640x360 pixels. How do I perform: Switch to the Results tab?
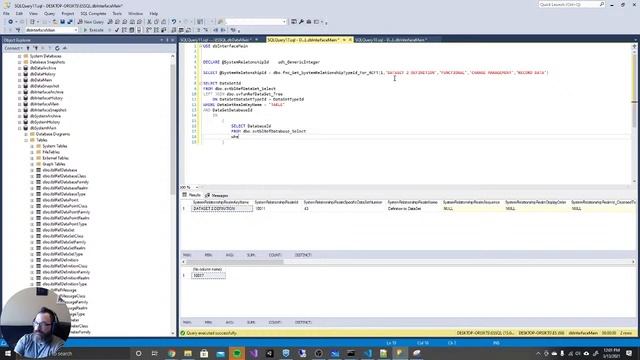tap(192, 195)
